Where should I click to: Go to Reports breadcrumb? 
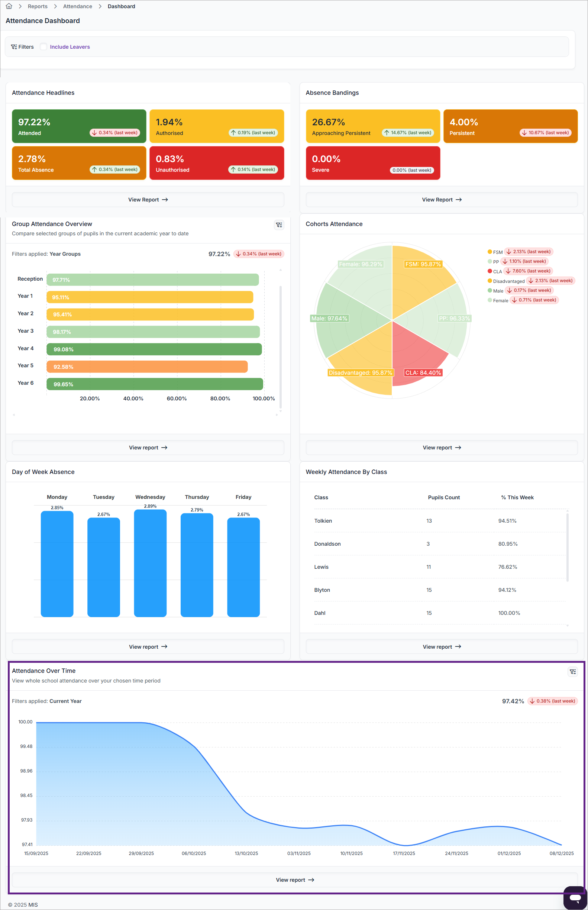coord(38,6)
